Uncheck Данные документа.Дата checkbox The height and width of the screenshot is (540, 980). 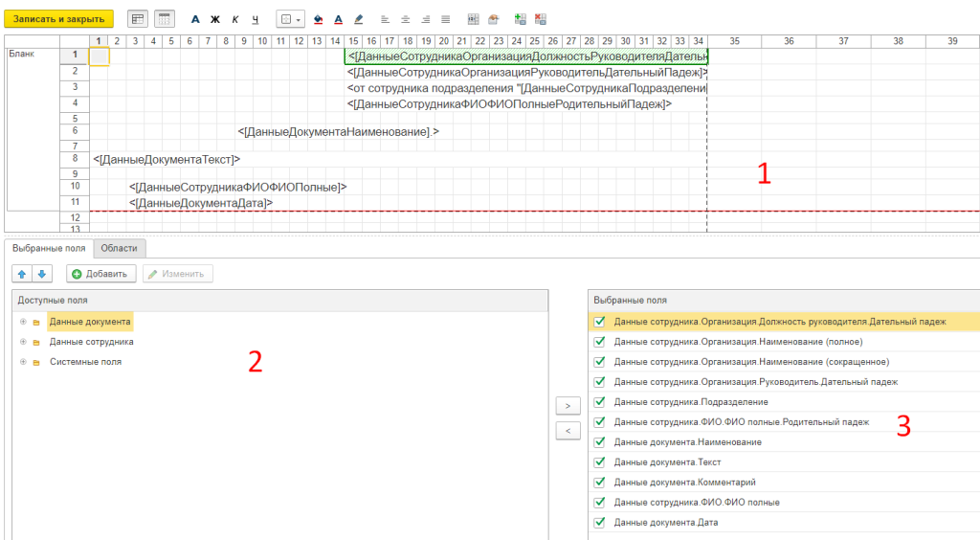600,523
